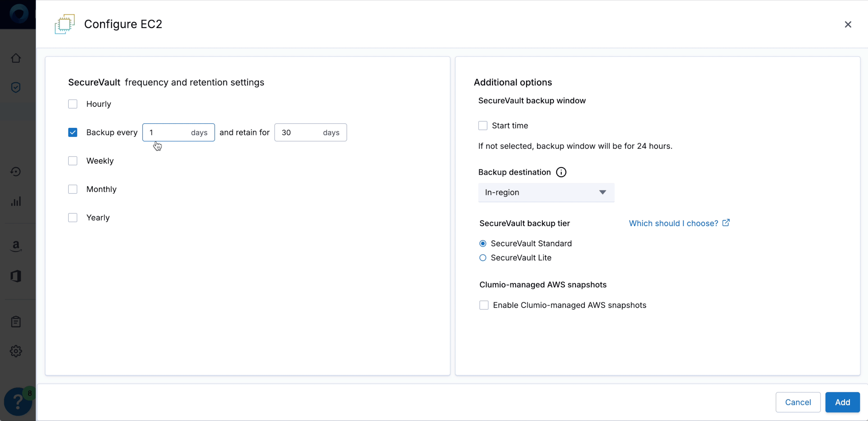
Task: Select the Amazon AWS sidebar icon
Action: (x=16, y=246)
